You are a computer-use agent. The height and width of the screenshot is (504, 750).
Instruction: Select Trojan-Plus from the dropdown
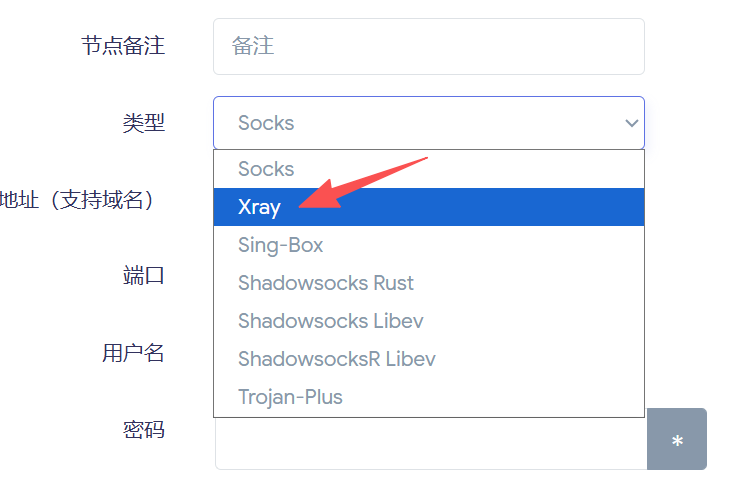(290, 397)
